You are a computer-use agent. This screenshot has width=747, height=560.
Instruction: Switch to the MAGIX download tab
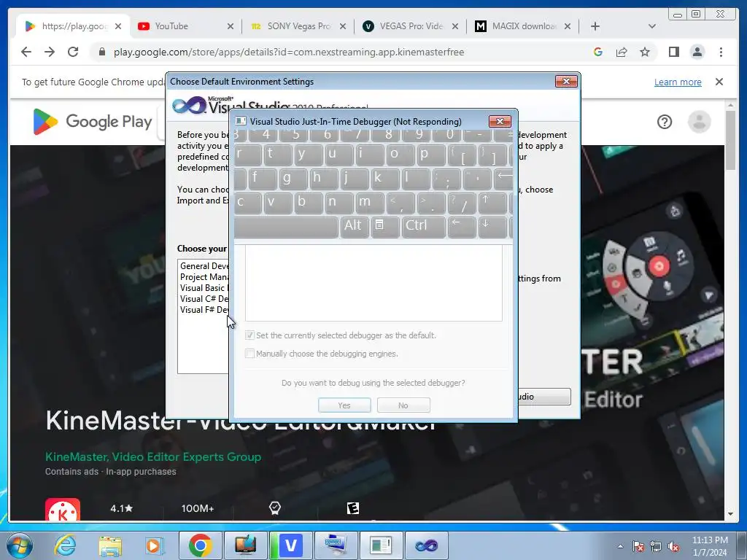coord(516,26)
